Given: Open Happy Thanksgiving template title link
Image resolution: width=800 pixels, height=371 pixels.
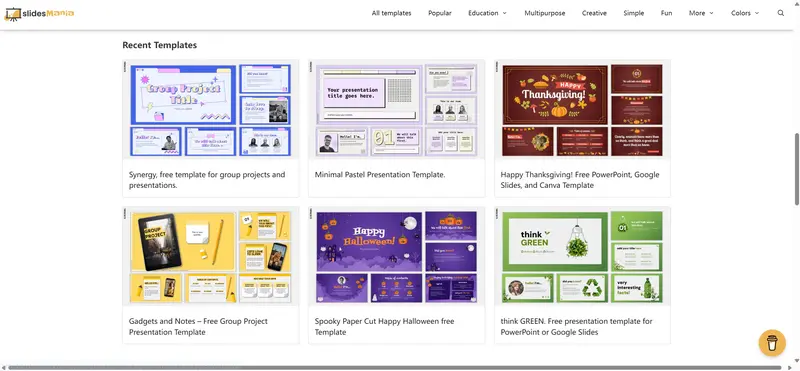Looking at the screenshot, I should 580,180.
